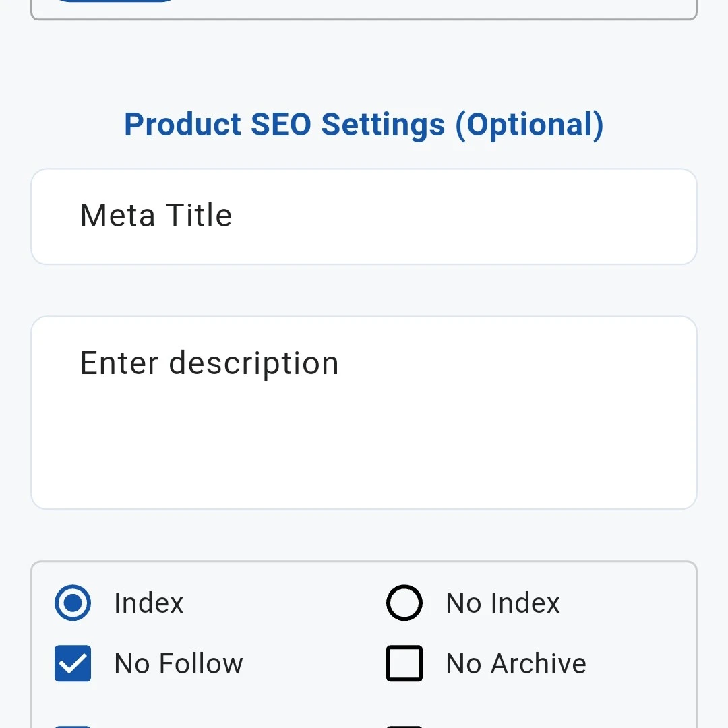The width and height of the screenshot is (728, 728).
Task: Click the filled blue dot icon beside Index
Action: tap(73, 603)
